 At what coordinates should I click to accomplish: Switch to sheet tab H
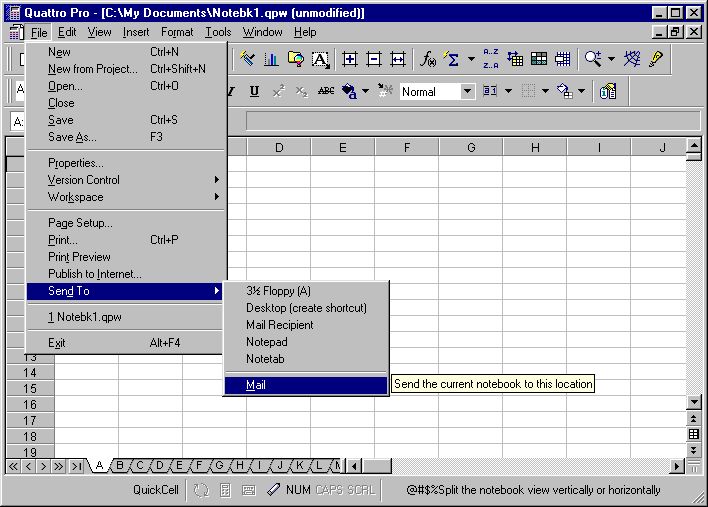click(240, 465)
